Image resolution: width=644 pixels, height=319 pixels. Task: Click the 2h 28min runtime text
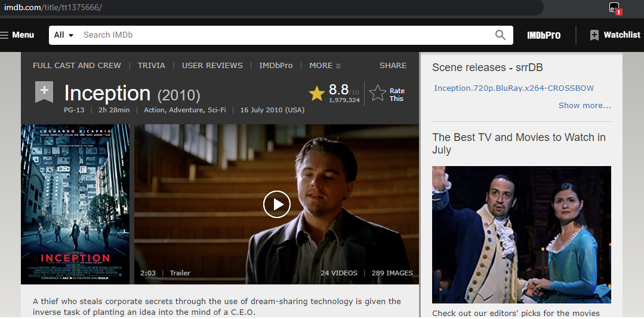click(x=114, y=110)
